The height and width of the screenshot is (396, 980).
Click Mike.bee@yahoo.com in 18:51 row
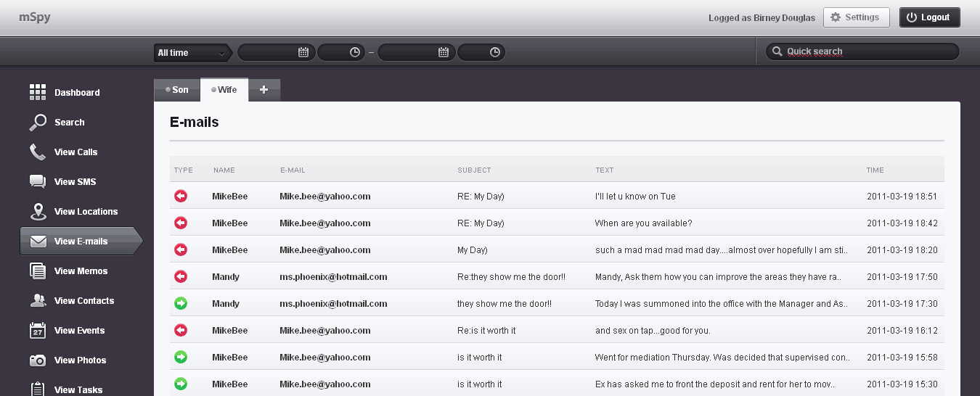tap(325, 197)
